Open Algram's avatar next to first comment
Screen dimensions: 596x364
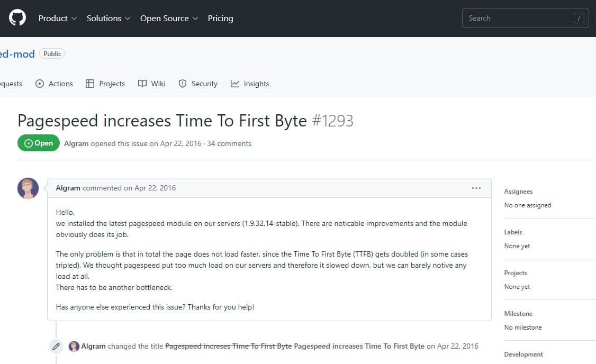tap(28, 188)
